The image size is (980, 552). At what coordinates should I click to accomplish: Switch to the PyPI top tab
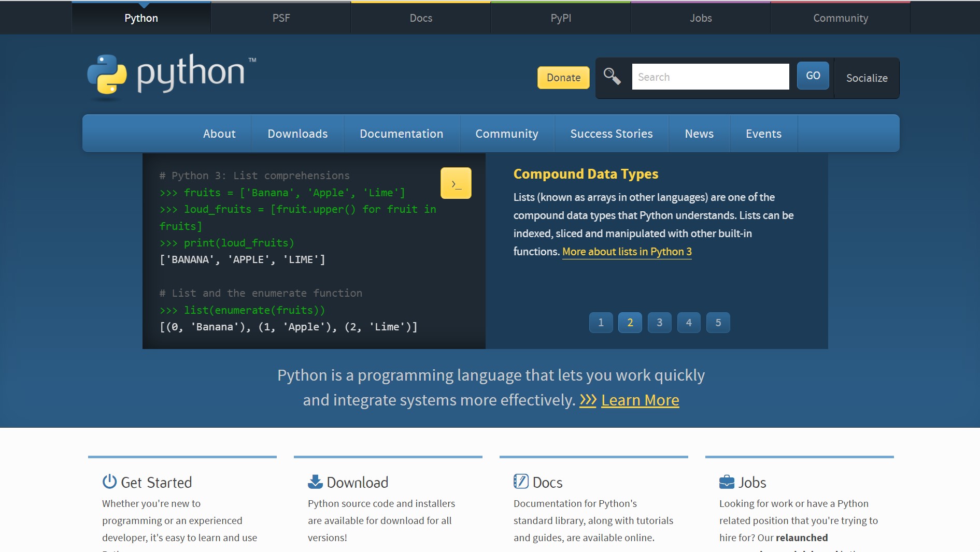click(561, 18)
